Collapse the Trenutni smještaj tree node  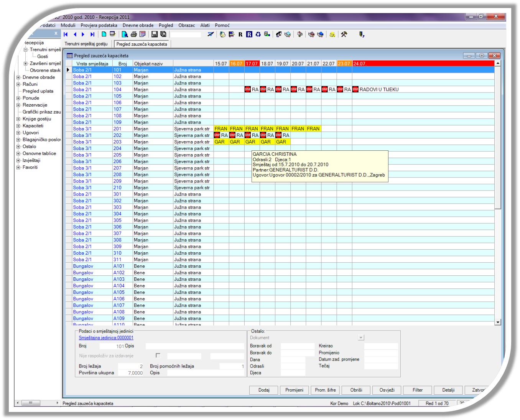tap(26, 50)
